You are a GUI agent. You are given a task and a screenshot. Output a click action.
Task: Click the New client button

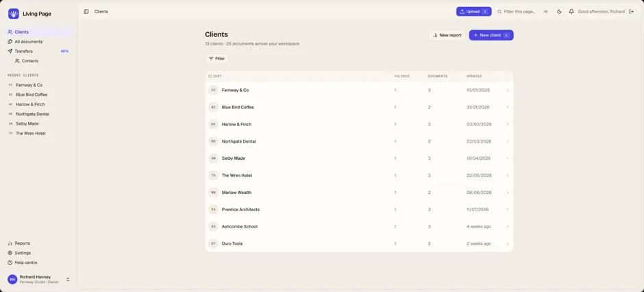tap(491, 36)
